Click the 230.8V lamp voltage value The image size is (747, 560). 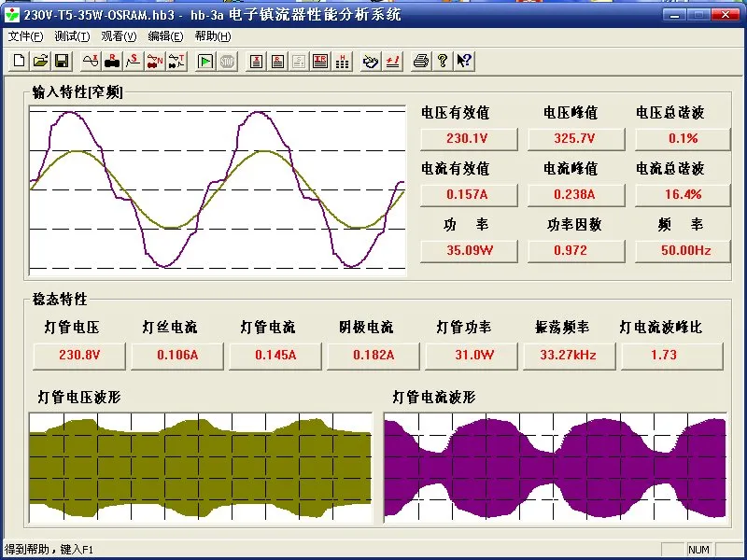[x=79, y=356]
